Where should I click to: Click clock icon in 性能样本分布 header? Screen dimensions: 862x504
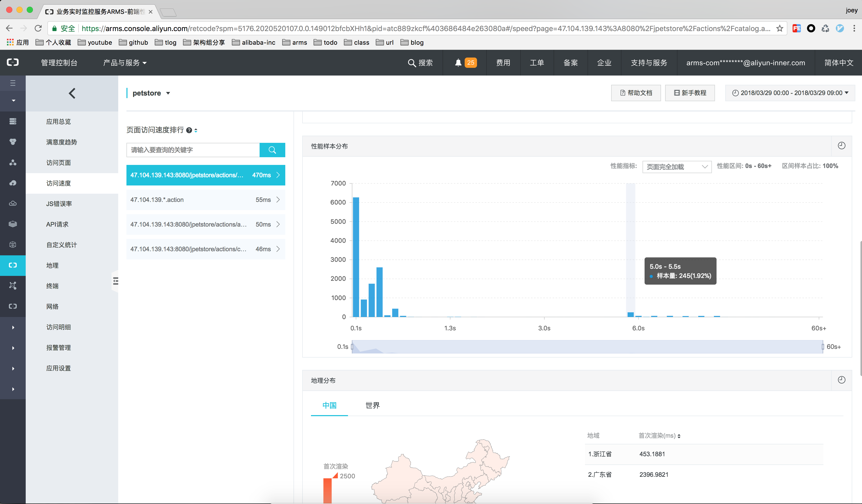(841, 146)
